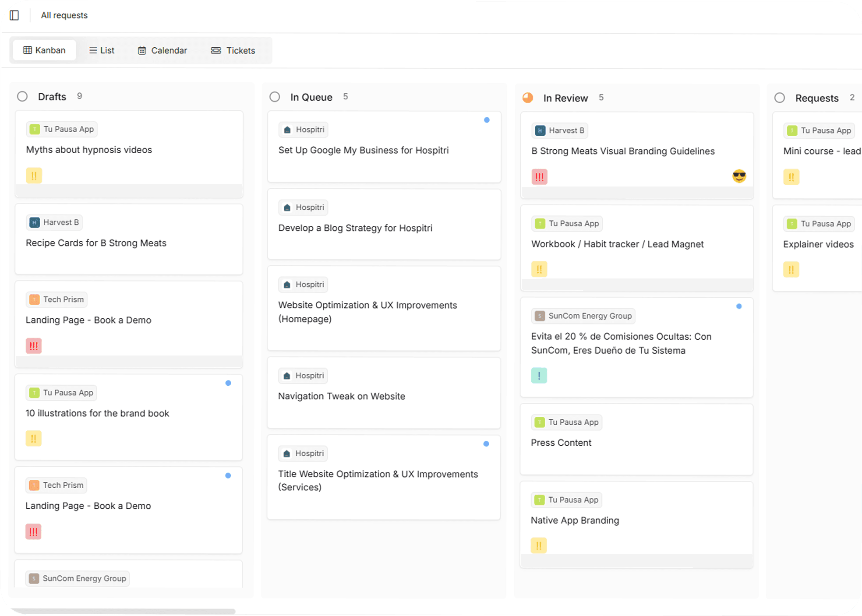Screen dimensions: 862x616
Task: Click the sunglasses emoji avatar
Action: (x=739, y=176)
